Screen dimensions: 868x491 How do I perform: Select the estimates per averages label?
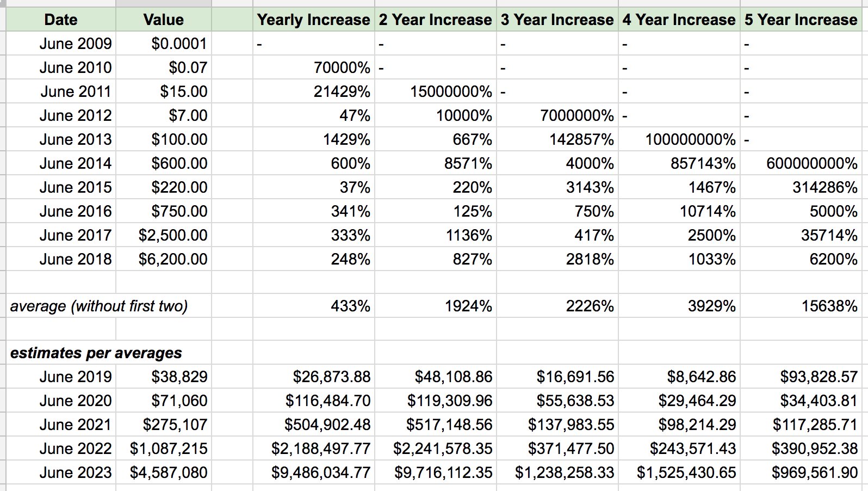click(x=96, y=353)
